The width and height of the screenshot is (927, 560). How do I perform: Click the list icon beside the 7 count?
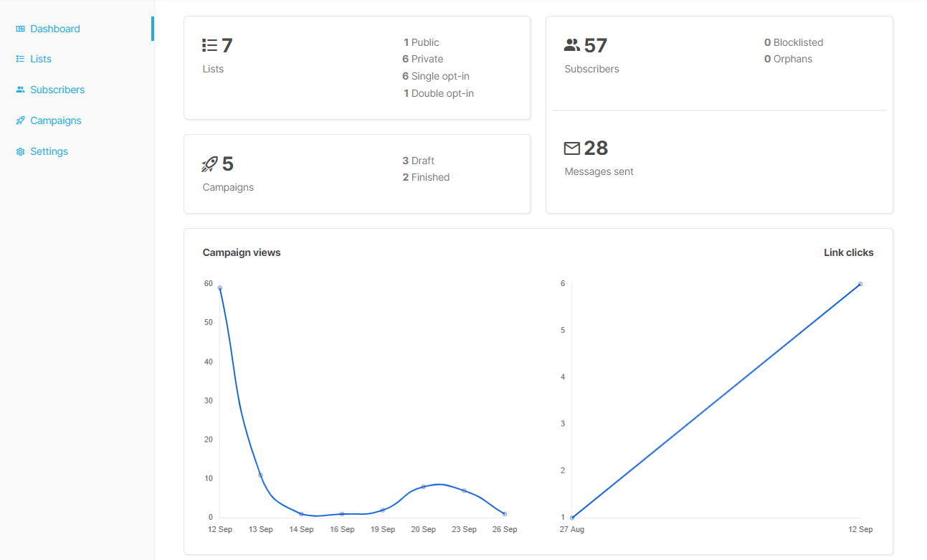(x=209, y=46)
